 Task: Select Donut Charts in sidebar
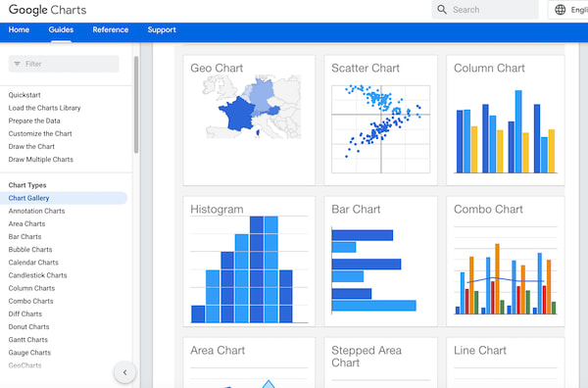click(28, 326)
